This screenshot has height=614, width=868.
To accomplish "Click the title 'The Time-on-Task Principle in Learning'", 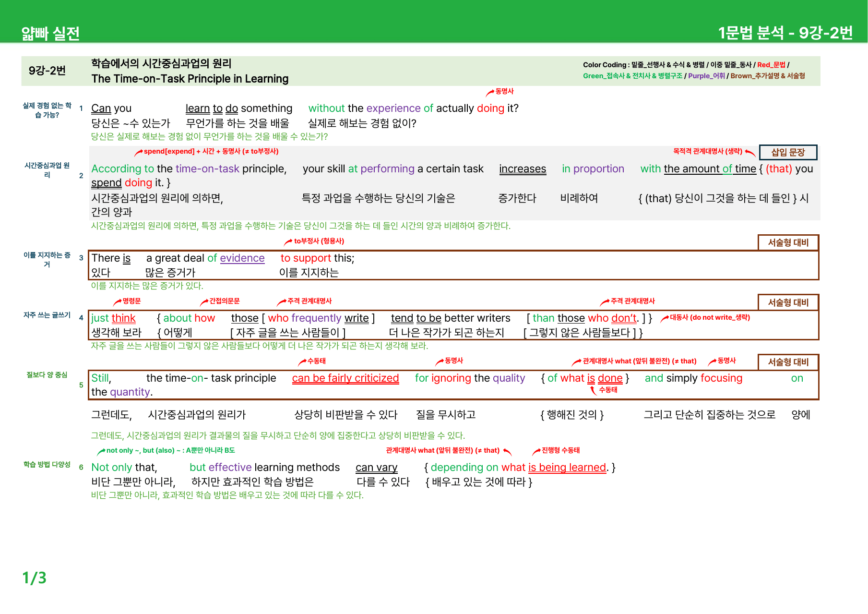I will point(190,79).
